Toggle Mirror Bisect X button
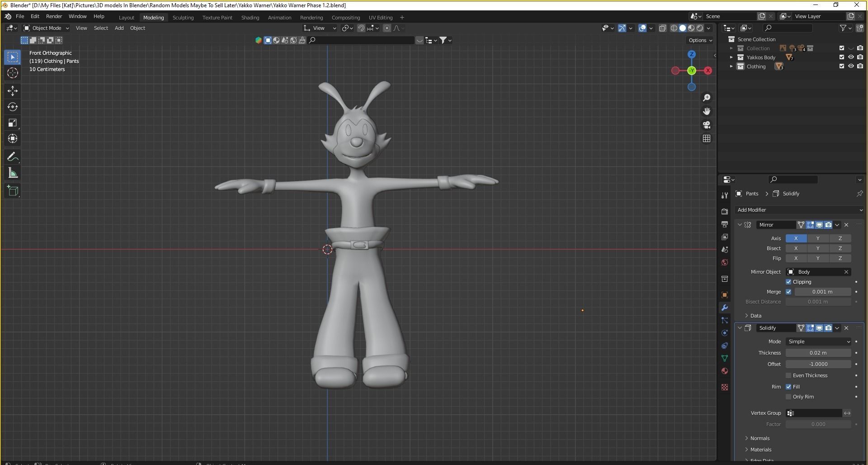 pyautogui.click(x=796, y=248)
